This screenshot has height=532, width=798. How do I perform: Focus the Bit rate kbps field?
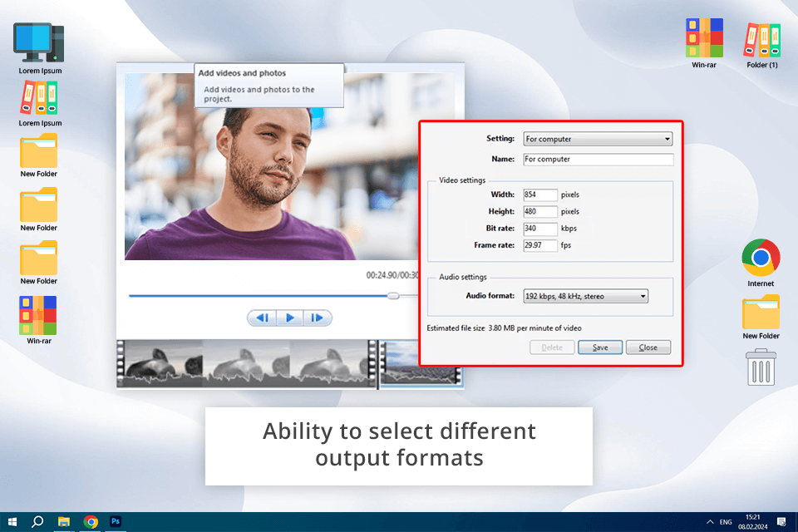pos(540,228)
